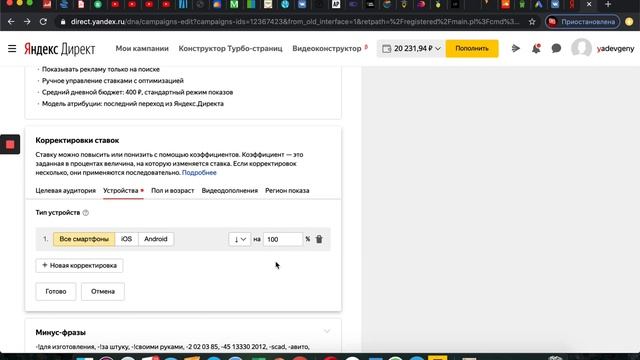Stop recording with the red square button
The height and width of the screenshot is (360, 640).
pos(10,144)
